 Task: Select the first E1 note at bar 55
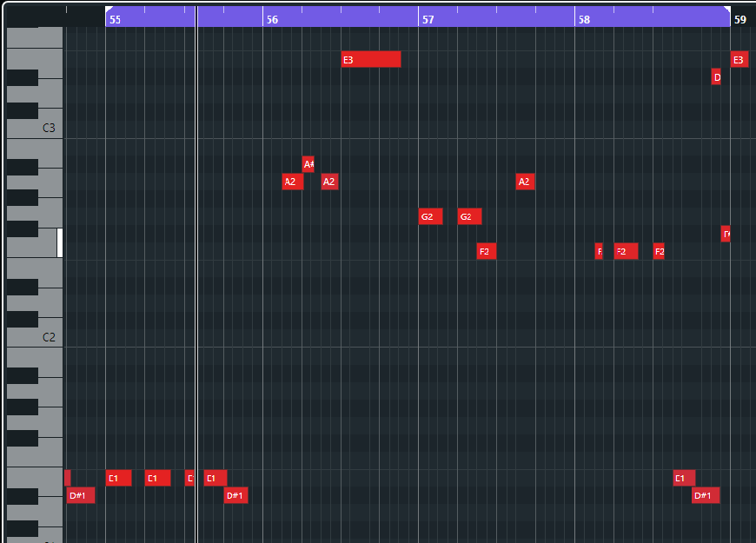[118, 478]
